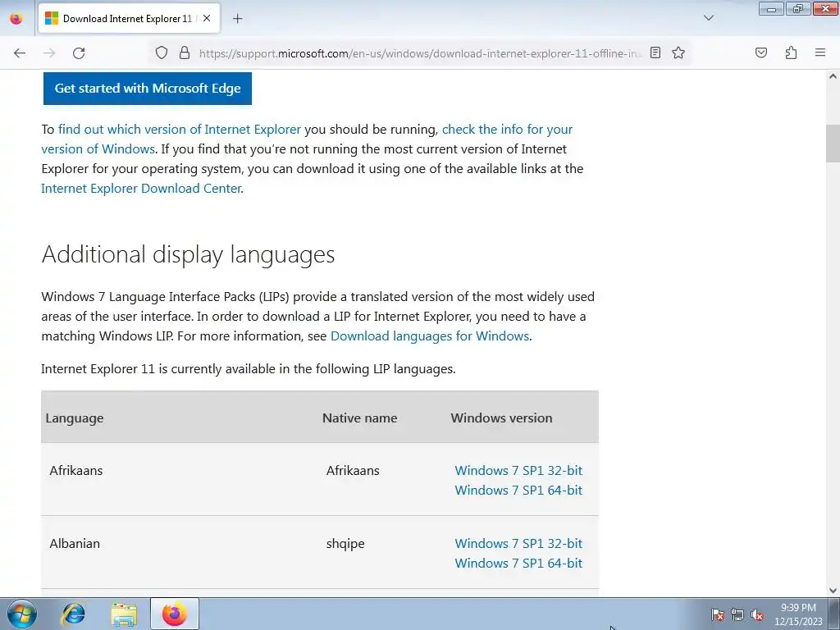Open Download languages for Windows link
Screen dimensions: 840x630
430,336
